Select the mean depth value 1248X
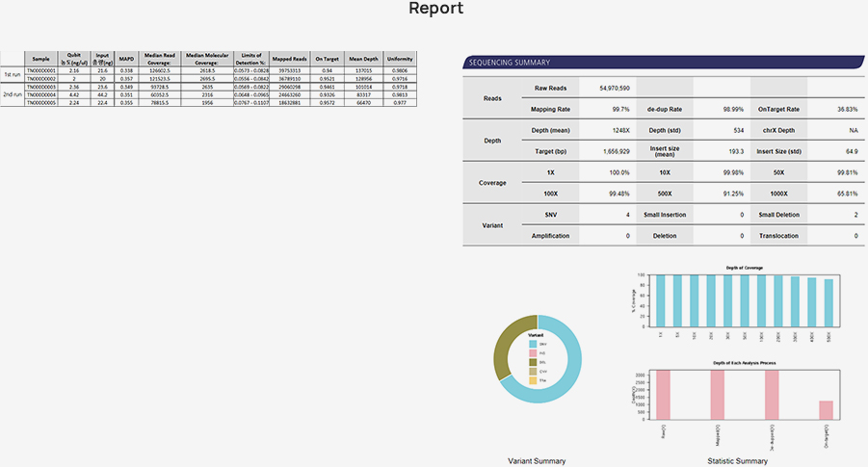 point(621,130)
